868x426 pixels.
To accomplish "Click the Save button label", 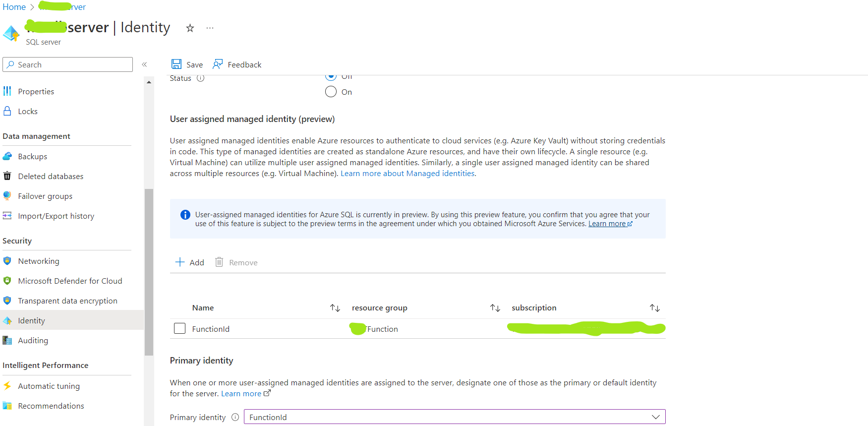I will point(194,64).
